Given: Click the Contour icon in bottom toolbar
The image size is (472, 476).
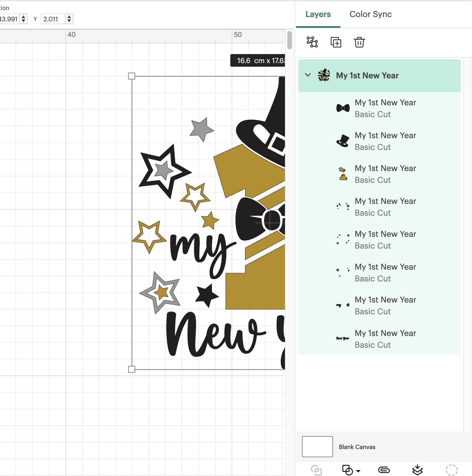Looking at the screenshot, I should click(451, 470).
